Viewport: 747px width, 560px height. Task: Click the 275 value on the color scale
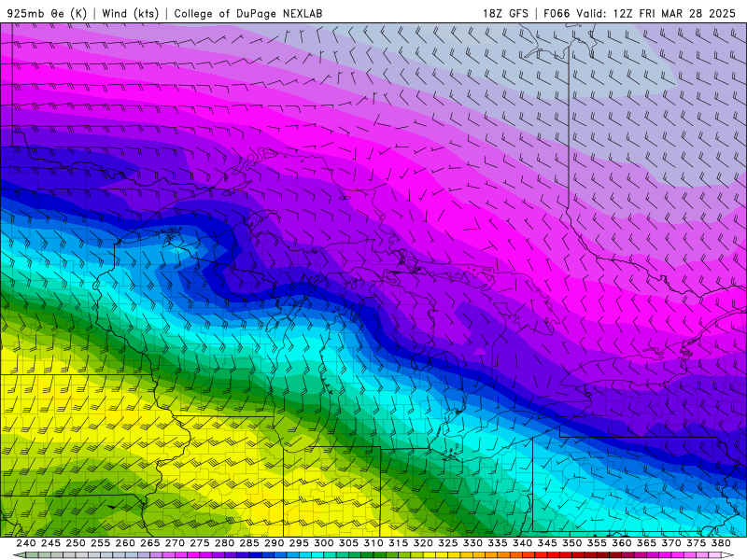coord(200,543)
